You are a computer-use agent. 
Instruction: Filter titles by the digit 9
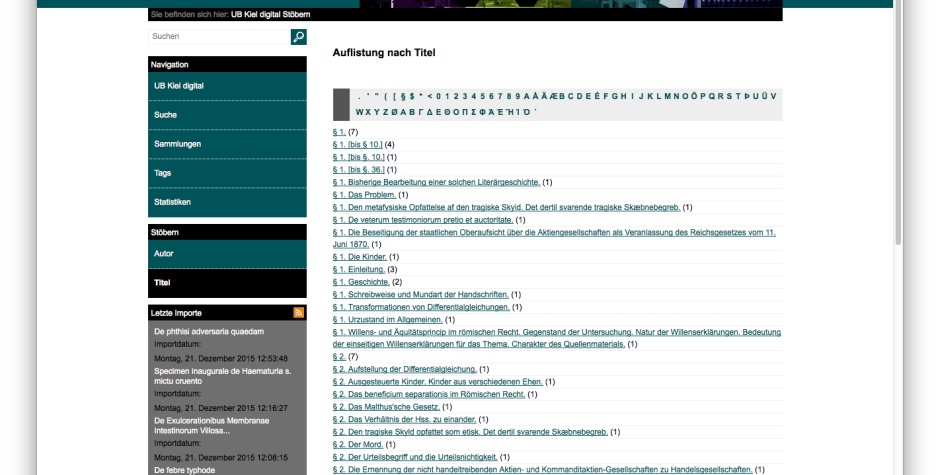(517, 96)
